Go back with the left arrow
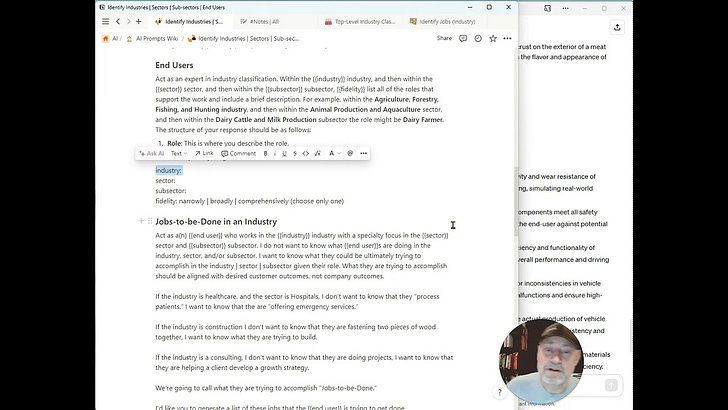This screenshot has height=410, width=728. [118, 21]
